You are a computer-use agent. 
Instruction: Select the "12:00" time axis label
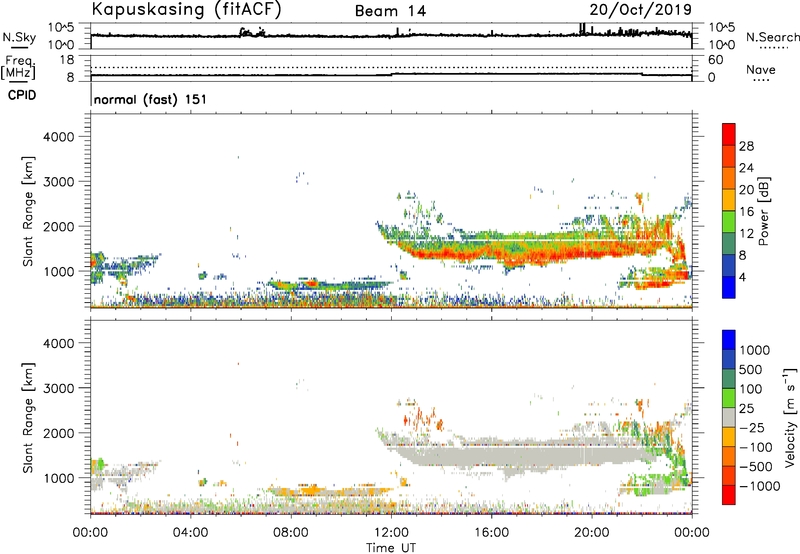[391, 533]
